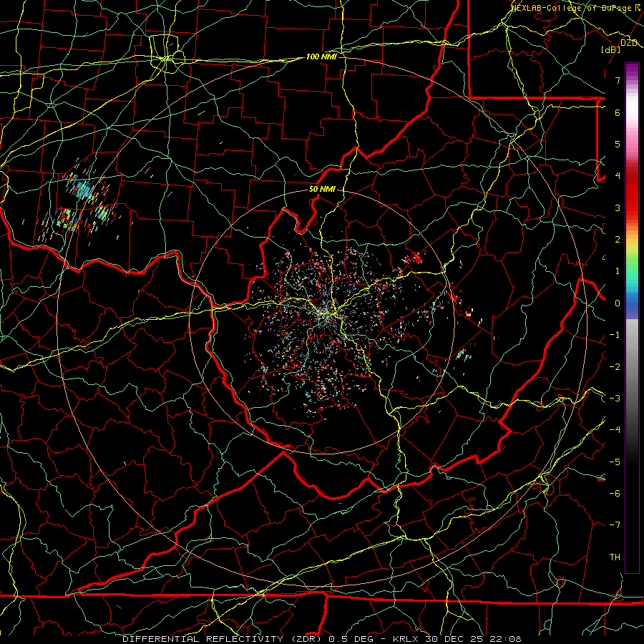Screen dimensions: 644x644
Task: Click the 'KRLX' radar site identifier
Action: [406, 639]
